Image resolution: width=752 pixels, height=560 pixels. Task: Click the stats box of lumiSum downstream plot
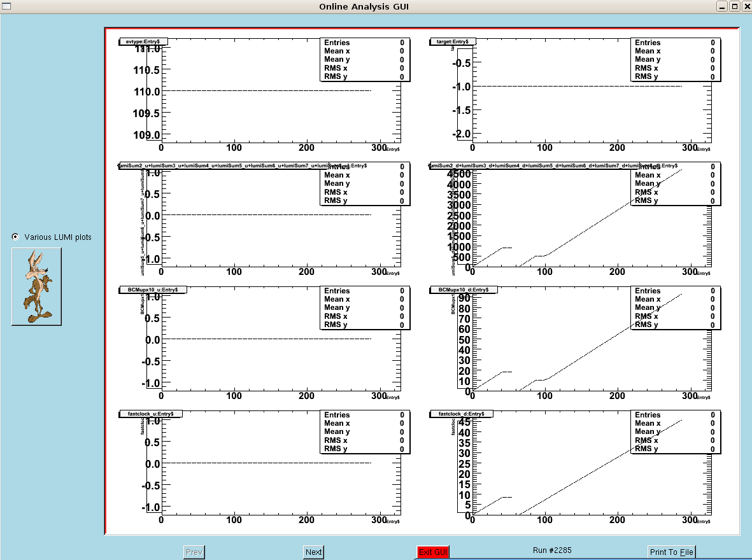(x=675, y=184)
